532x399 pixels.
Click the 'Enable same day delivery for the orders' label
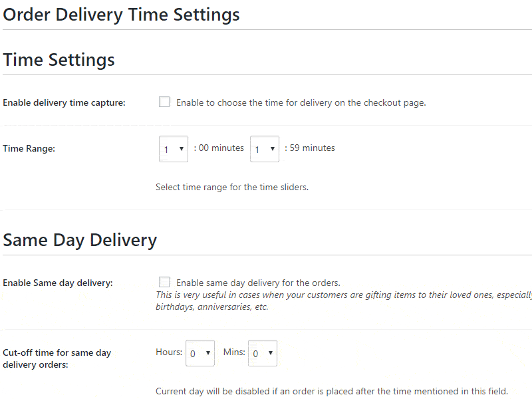pyautogui.click(x=258, y=283)
